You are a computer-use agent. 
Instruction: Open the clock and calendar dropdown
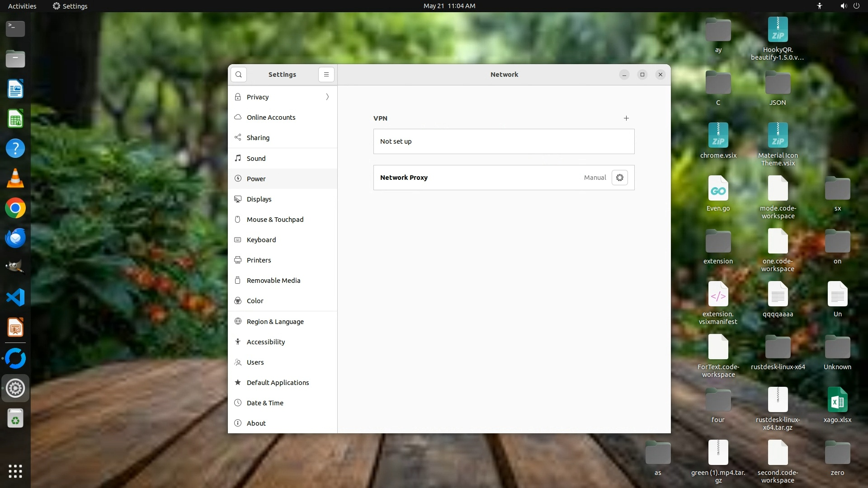coord(449,6)
